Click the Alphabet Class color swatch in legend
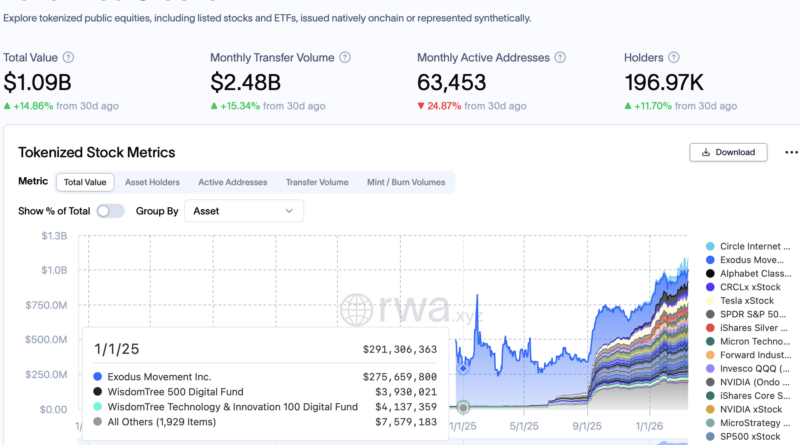 [710, 273]
